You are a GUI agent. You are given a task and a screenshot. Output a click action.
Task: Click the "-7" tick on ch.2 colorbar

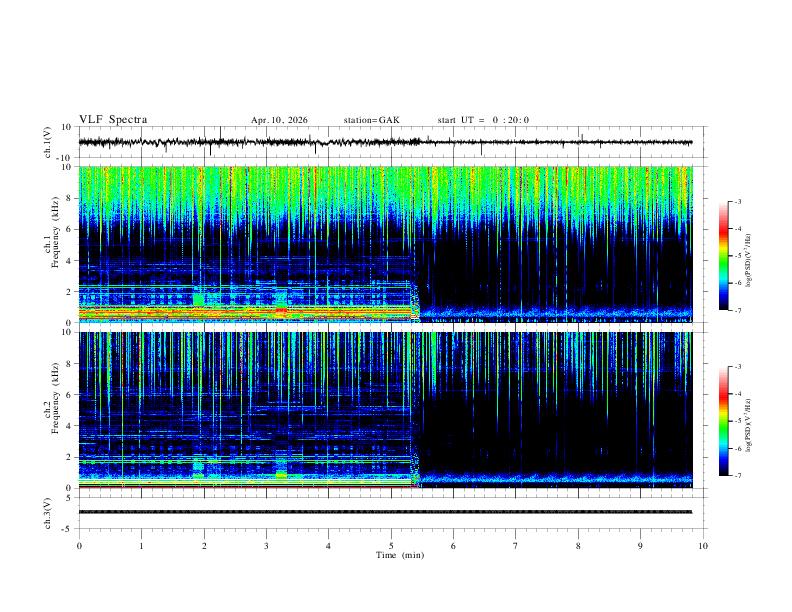coord(738,475)
